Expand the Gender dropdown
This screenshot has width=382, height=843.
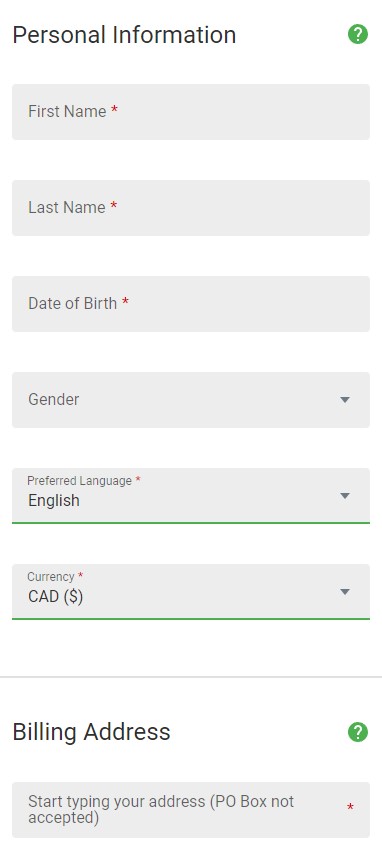[191, 400]
